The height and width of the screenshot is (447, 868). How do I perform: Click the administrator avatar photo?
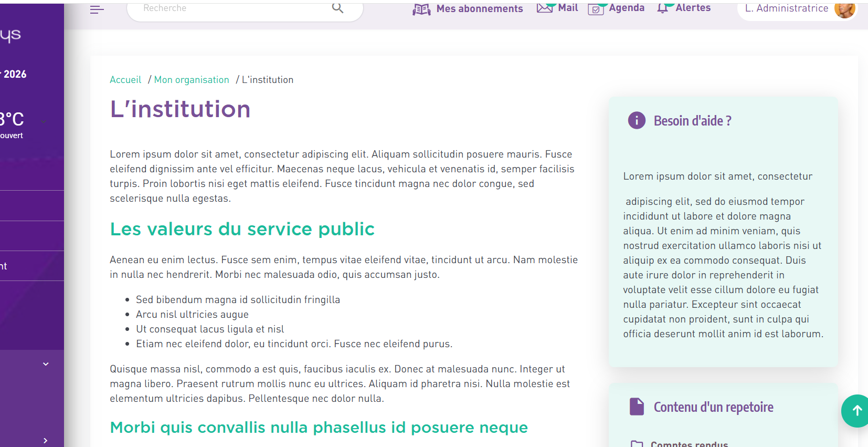tap(844, 9)
